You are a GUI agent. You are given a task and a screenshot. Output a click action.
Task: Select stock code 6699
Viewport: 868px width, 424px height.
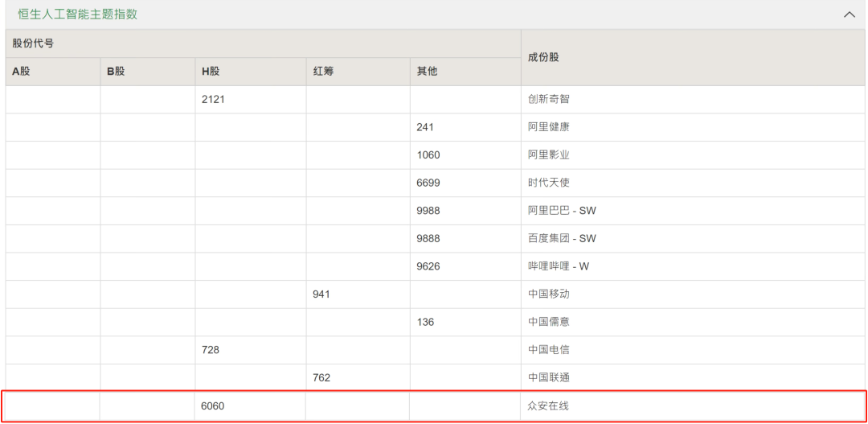tap(428, 183)
